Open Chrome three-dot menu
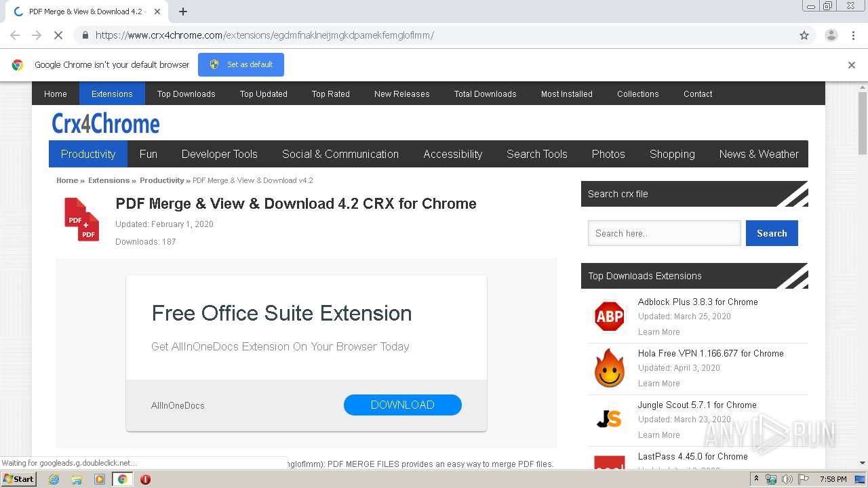 [x=853, y=35]
